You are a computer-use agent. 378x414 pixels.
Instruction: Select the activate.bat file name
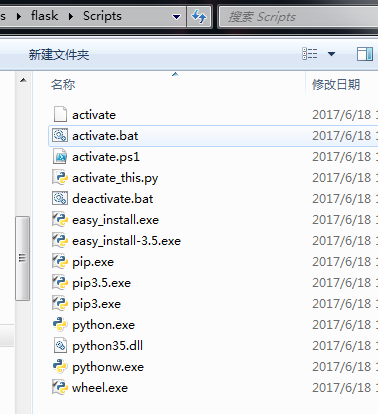coord(105,136)
